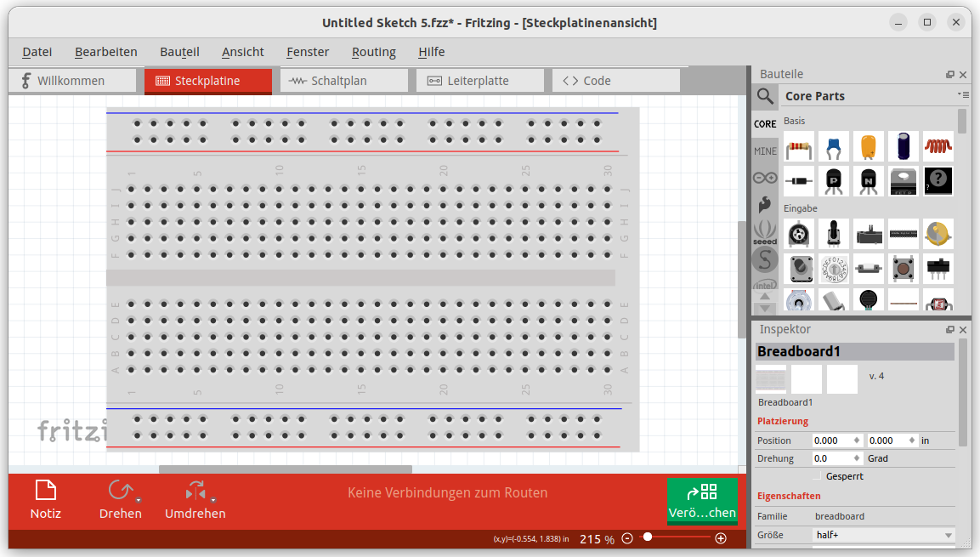Close the Bauteile panel
The image size is (980, 557).
[x=963, y=74]
